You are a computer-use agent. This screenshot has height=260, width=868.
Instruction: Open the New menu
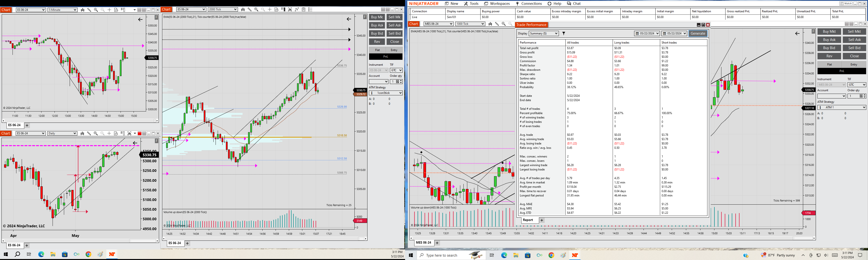(452, 4)
